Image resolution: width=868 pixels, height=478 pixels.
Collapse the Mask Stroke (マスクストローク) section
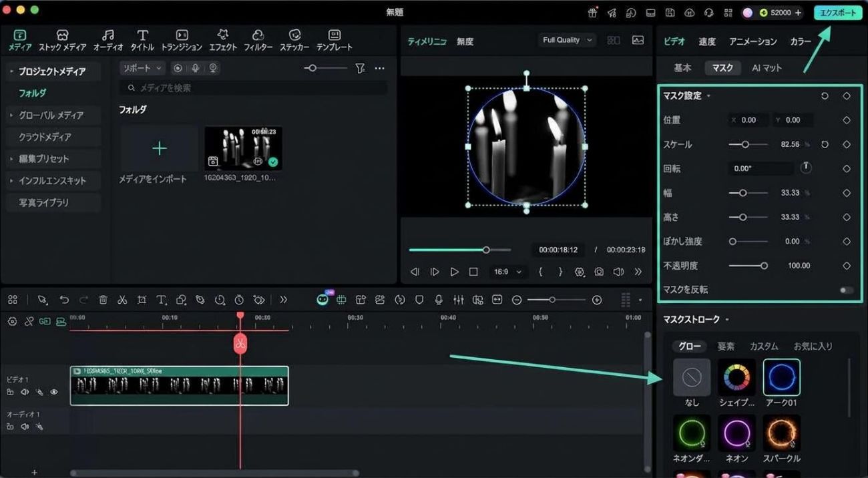(727, 320)
